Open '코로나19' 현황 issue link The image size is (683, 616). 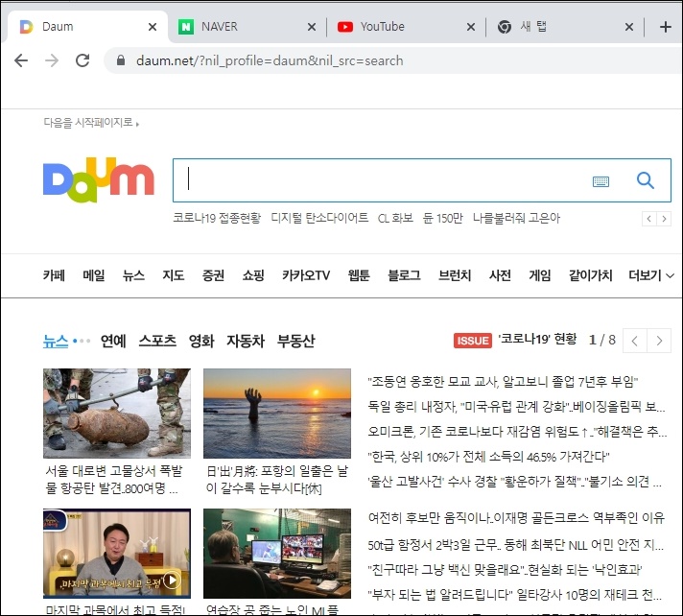(x=537, y=339)
